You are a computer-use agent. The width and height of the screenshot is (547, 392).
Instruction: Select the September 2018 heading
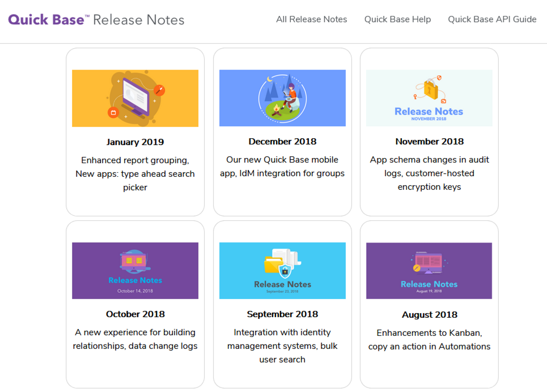tap(283, 314)
